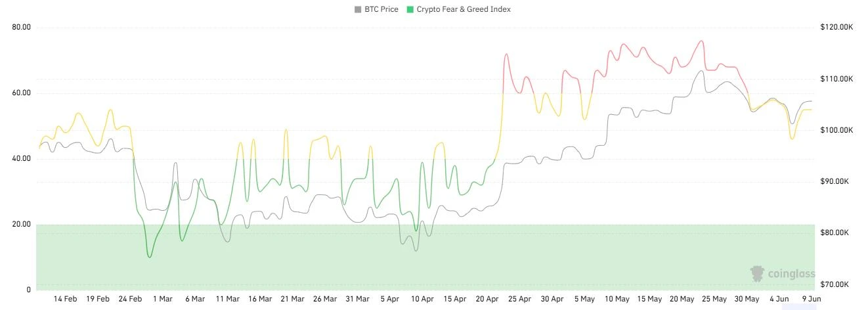The height and width of the screenshot is (310, 868).
Task: Open the coinglass watermark text link
Action: point(792,275)
